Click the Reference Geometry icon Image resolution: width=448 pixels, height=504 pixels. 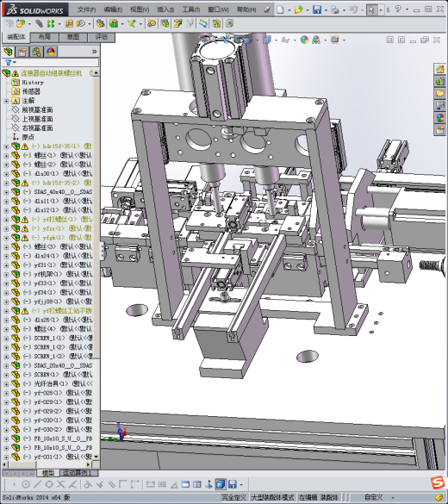pos(132,23)
